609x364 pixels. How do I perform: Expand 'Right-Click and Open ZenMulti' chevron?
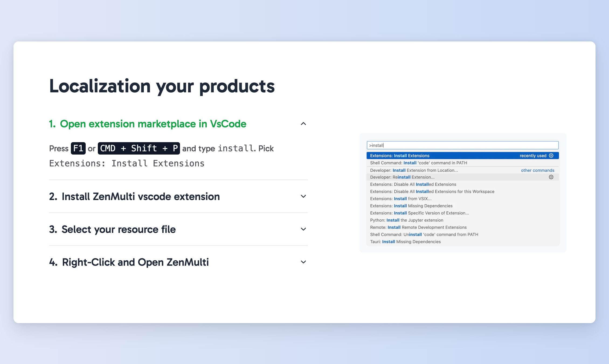[303, 262]
